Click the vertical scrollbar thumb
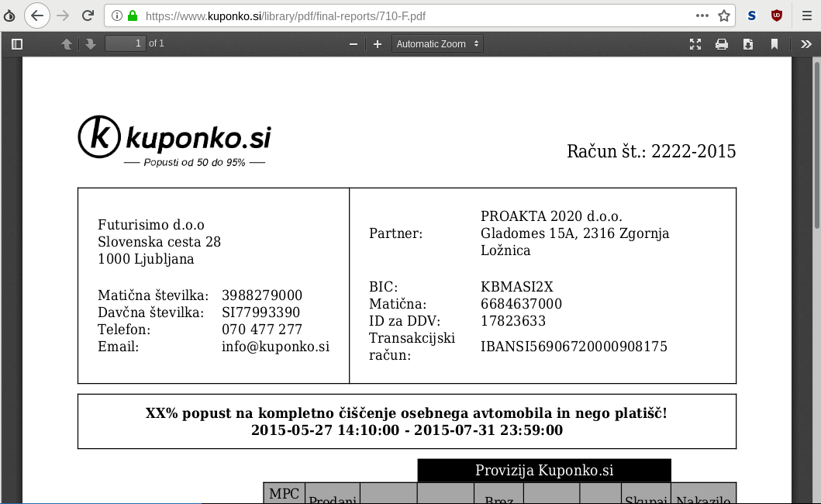 (x=817, y=145)
